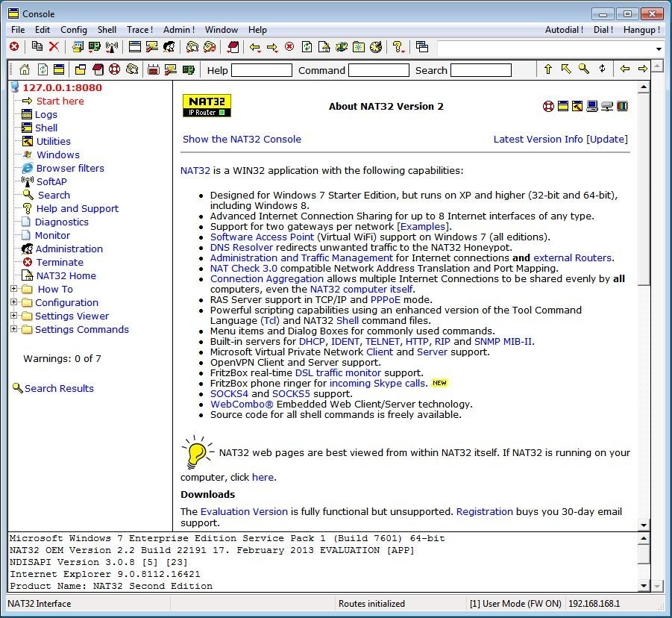Image resolution: width=672 pixels, height=618 pixels.
Task: Open the Evaluation Version link
Action: pyautogui.click(x=244, y=511)
